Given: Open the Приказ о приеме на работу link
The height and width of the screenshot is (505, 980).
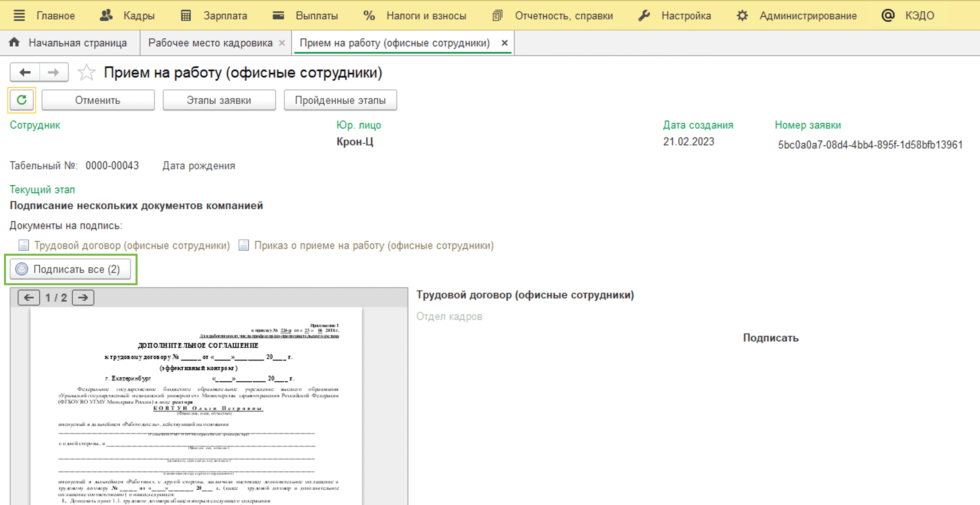Looking at the screenshot, I should click(374, 245).
